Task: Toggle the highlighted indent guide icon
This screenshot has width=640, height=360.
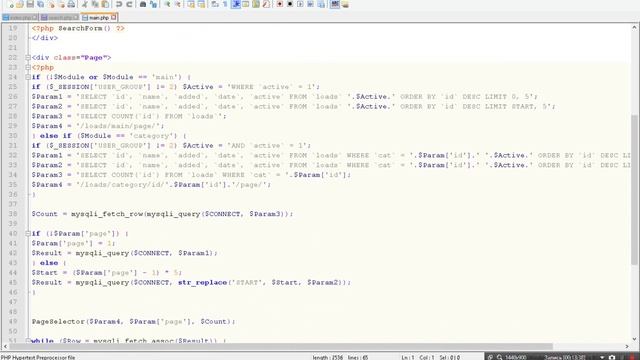Action: coord(236,4)
